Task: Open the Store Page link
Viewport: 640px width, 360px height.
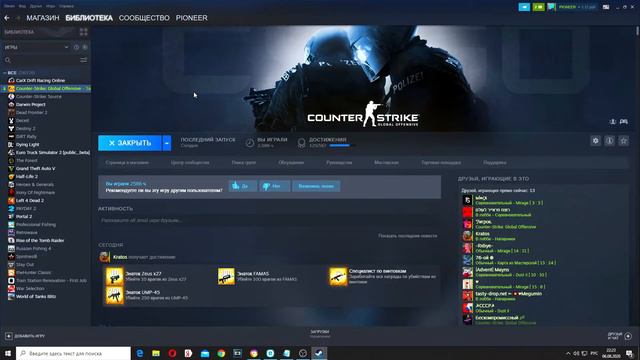Action: [x=127, y=162]
